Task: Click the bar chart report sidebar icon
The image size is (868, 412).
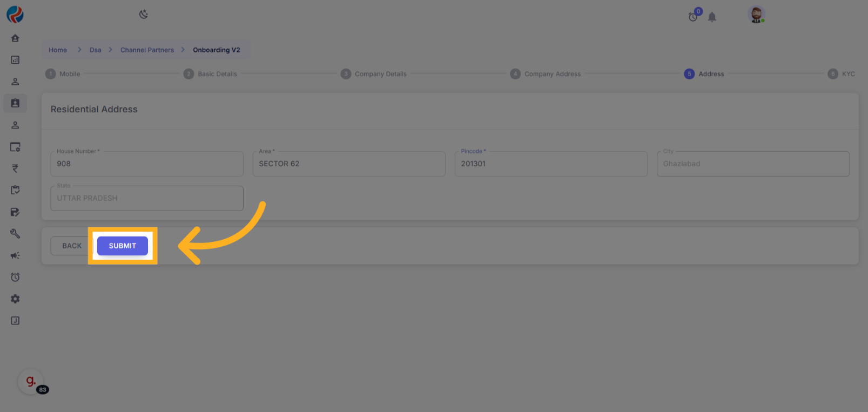Action: pos(15,60)
